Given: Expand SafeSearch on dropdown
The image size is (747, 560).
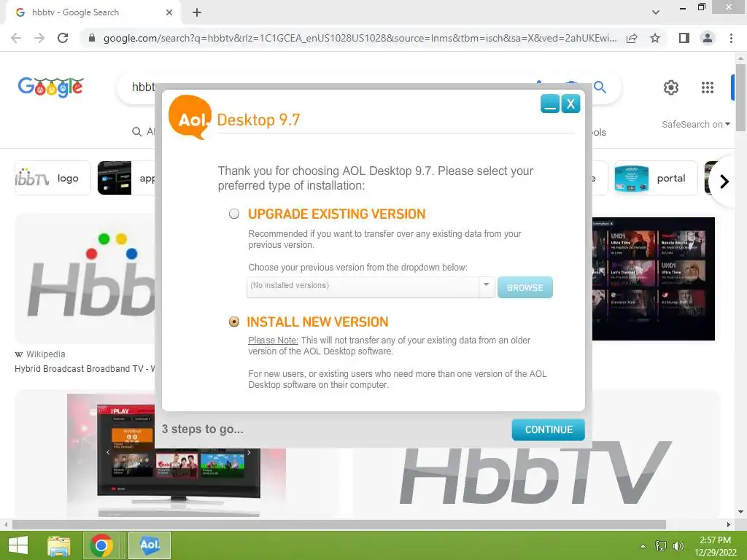Looking at the screenshot, I should [695, 124].
